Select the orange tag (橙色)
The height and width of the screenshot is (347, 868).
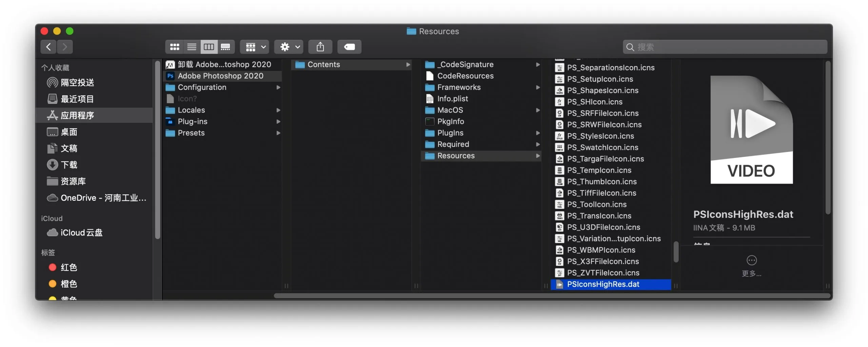pyautogui.click(x=94, y=284)
